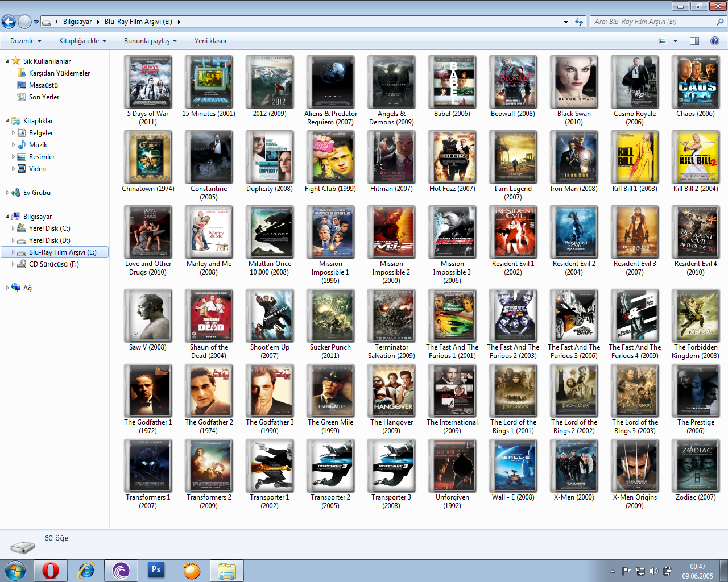The height and width of the screenshot is (582, 728).
Task: Open the recent locations dropdown arrow
Action: pos(36,22)
